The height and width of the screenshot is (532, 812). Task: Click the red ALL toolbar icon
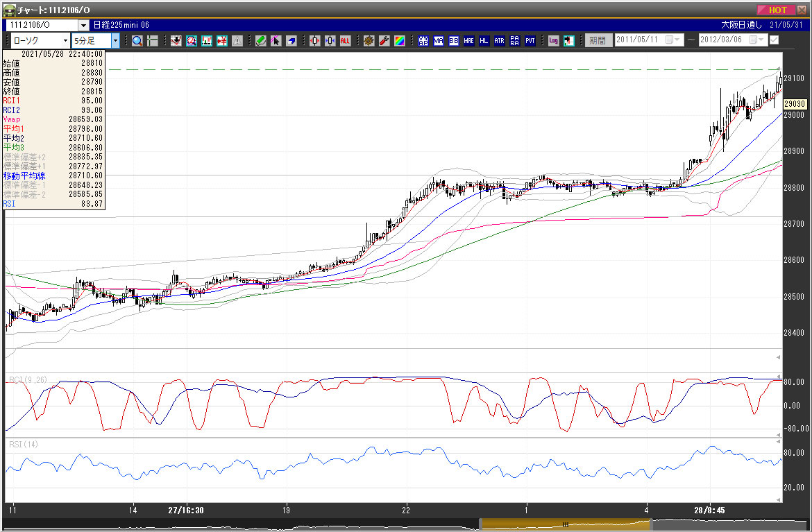(x=345, y=40)
